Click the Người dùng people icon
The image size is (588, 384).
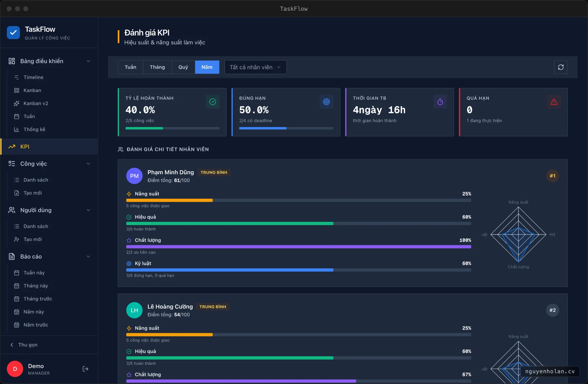12,210
